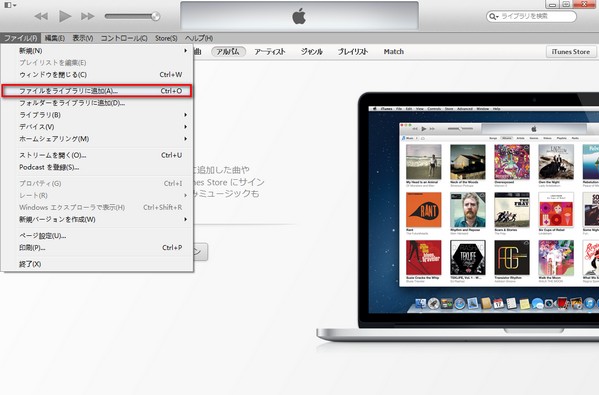Click the mini player switch window button
Viewport: 599px width, 395px height.
point(566,4)
